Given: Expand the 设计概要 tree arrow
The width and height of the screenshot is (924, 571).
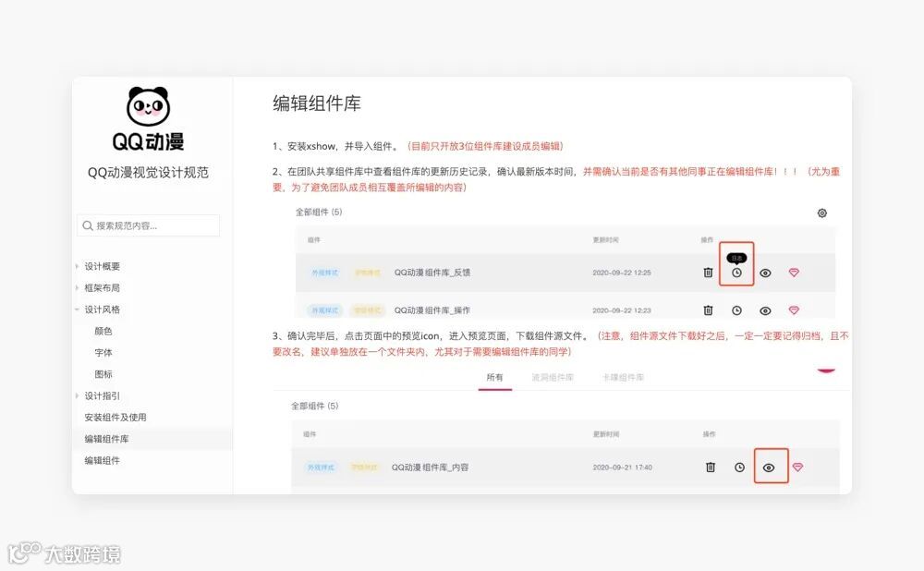Looking at the screenshot, I should [x=77, y=266].
